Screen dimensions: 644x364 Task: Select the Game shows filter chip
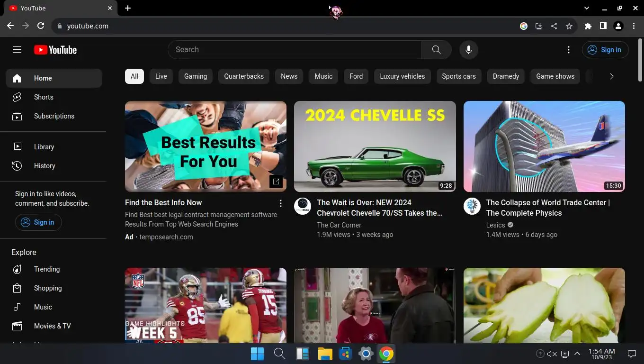(x=555, y=76)
